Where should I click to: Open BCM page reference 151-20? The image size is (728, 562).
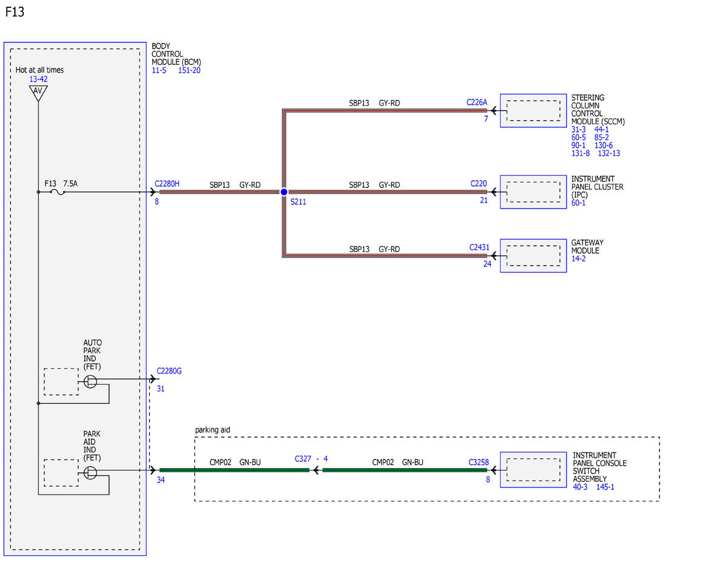[x=189, y=70]
